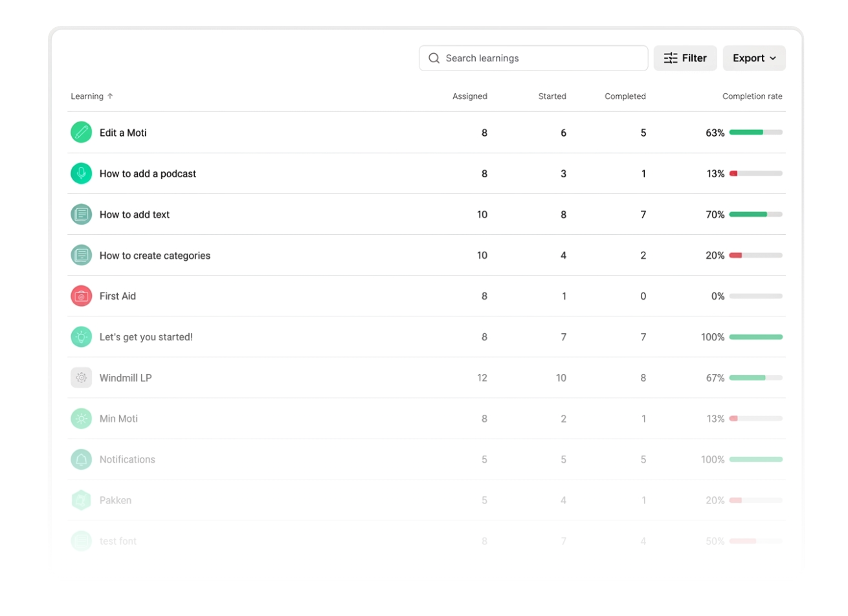Click the gear icon beside Windmill LP
The height and width of the screenshot is (616, 848).
81,377
